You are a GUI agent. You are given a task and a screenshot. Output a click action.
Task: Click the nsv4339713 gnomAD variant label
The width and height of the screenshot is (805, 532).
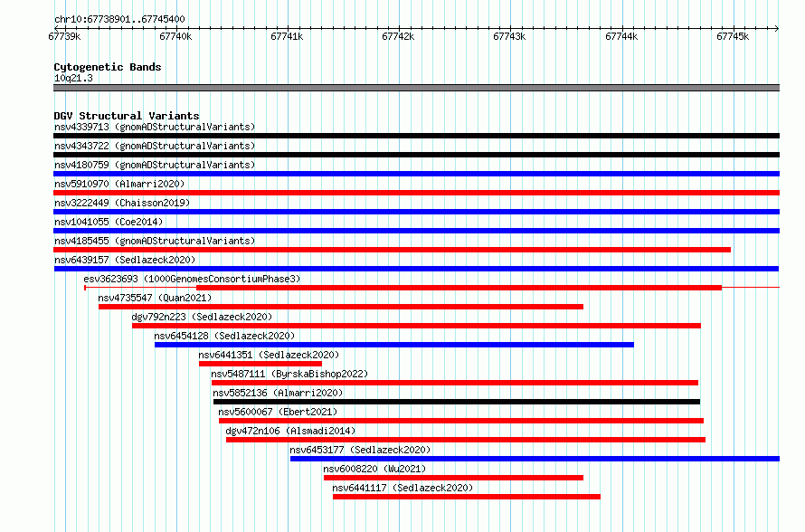coord(155,127)
